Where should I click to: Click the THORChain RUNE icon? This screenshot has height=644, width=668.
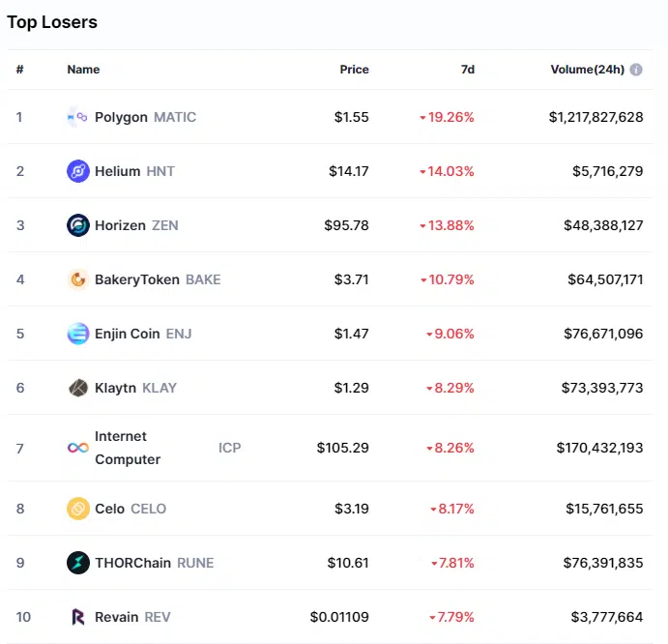pyautogui.click(x=78, y=563)
